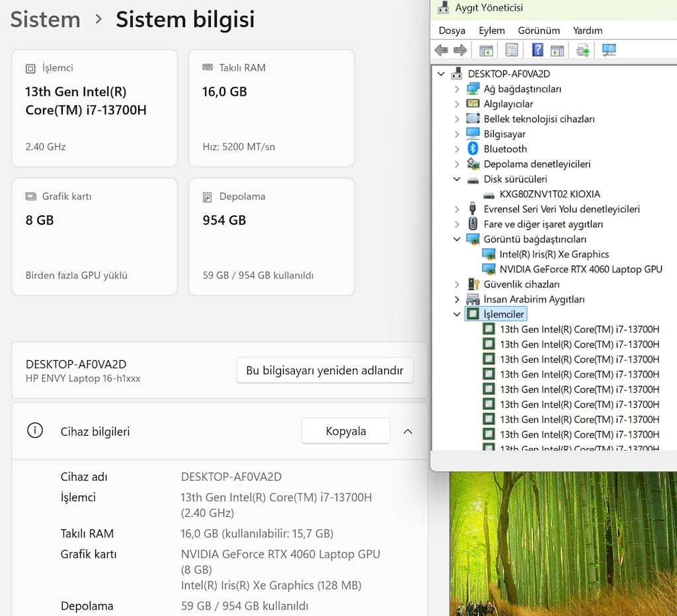Viewport: 677px width, 616px height.
Task: Collapse the Disk sürücüleri category
Action: point(457,178)
